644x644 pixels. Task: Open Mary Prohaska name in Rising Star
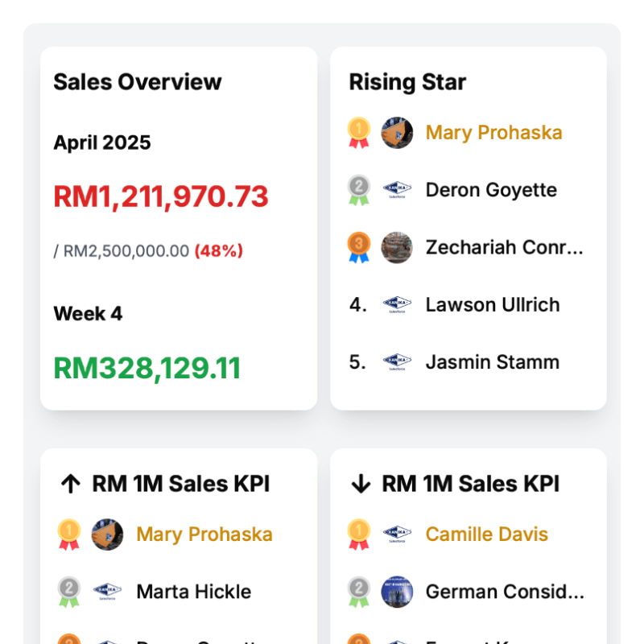tap(493, 132)
